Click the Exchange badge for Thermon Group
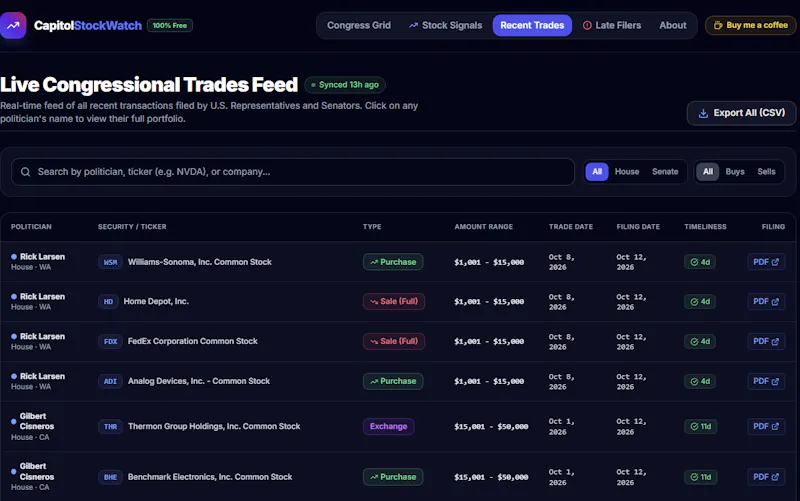The image size is (800, 501). pyautogui.click(x=388, y=427)
